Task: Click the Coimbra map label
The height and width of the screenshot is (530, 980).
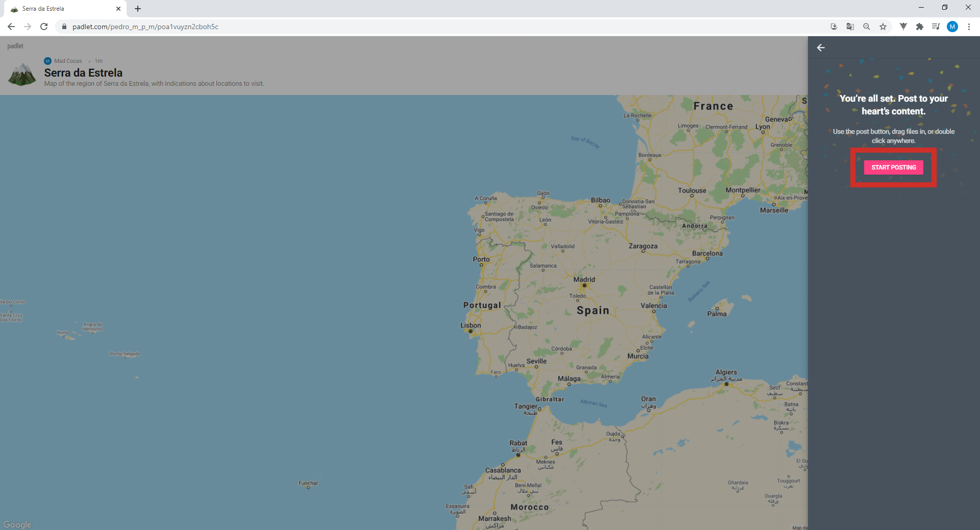Action: (x=486, y=287)
